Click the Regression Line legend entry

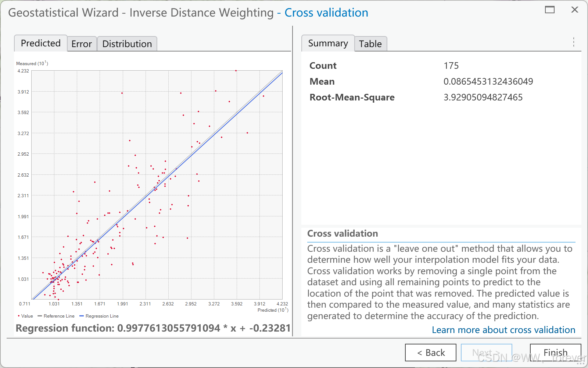[99, 316]
